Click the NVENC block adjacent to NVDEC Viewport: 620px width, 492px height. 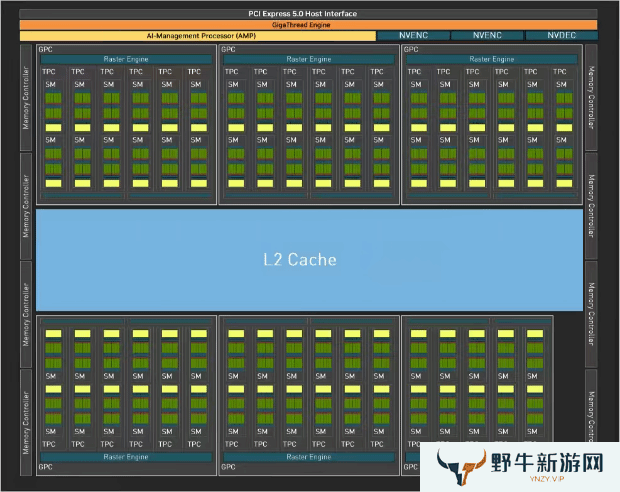pyautogui.click(x=487, y=36)
